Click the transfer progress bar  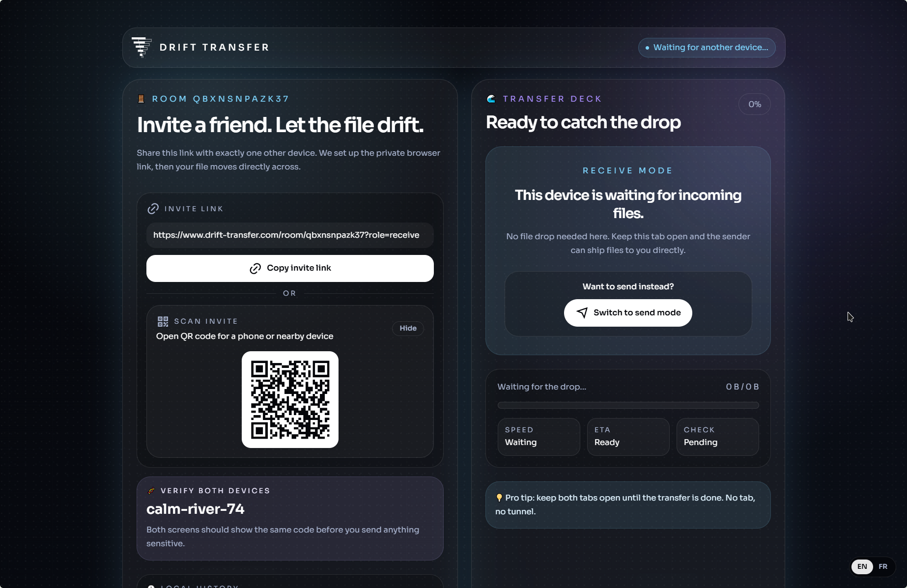tap(628, 405)
